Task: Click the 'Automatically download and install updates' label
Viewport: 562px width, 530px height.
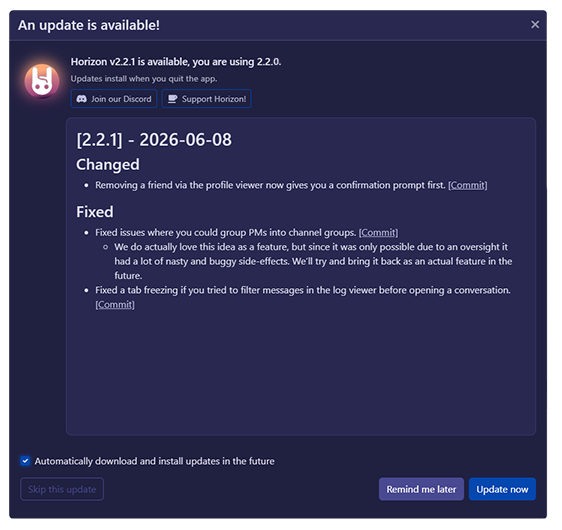Action: [154, 461]
